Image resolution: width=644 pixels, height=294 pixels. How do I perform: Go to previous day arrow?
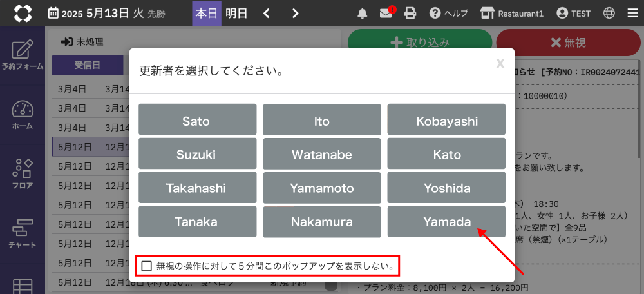(267, 14)
